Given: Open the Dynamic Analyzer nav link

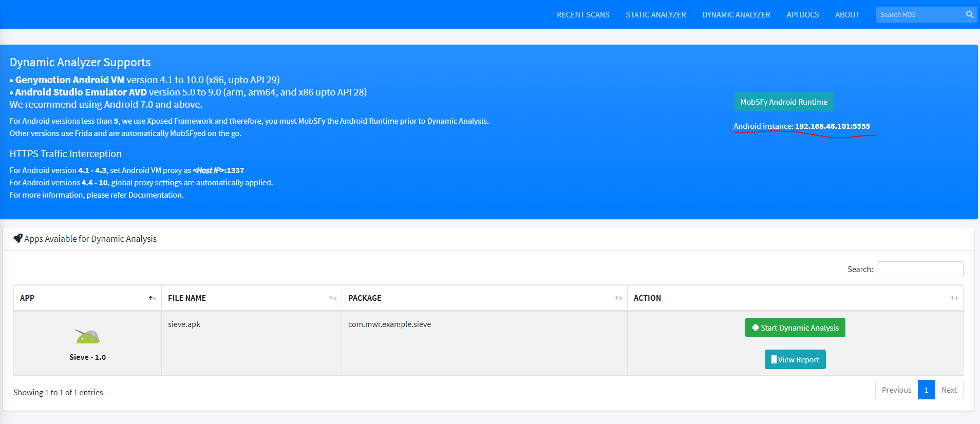Looking at the screenshot, I should tap(736, 15).
